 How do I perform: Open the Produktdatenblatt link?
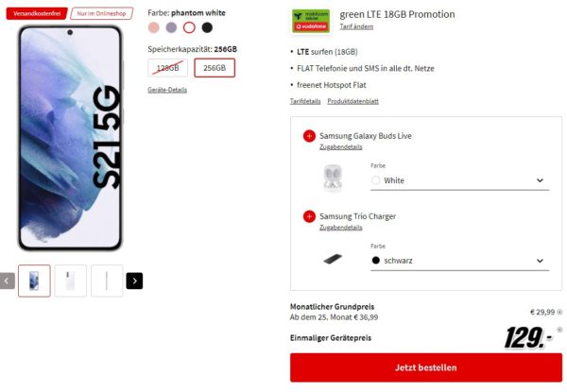pyautogui.click(x=352, y=101)
